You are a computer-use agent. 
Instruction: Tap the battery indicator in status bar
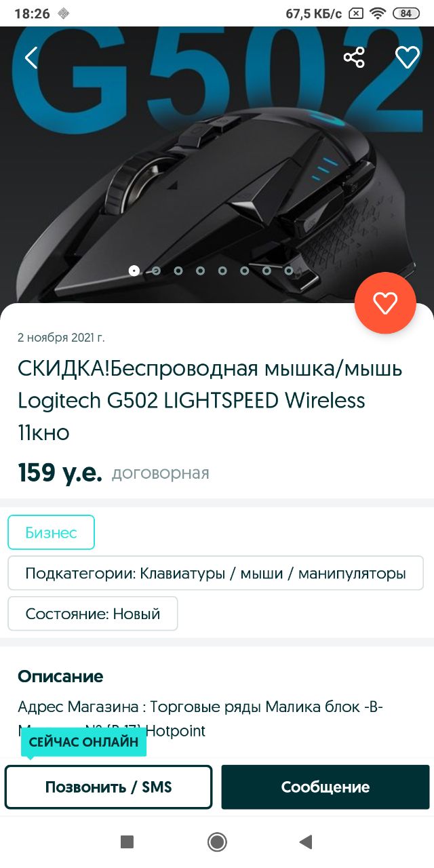406,14
